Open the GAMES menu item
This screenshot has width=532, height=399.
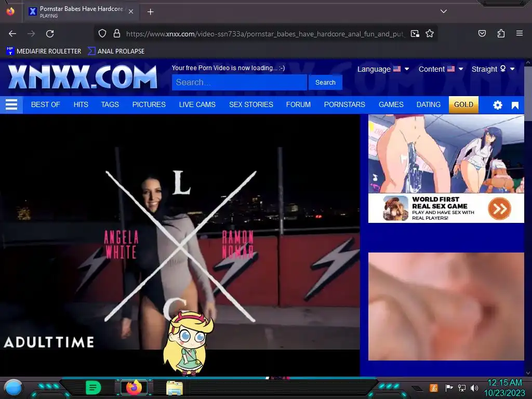click(391, 104)
